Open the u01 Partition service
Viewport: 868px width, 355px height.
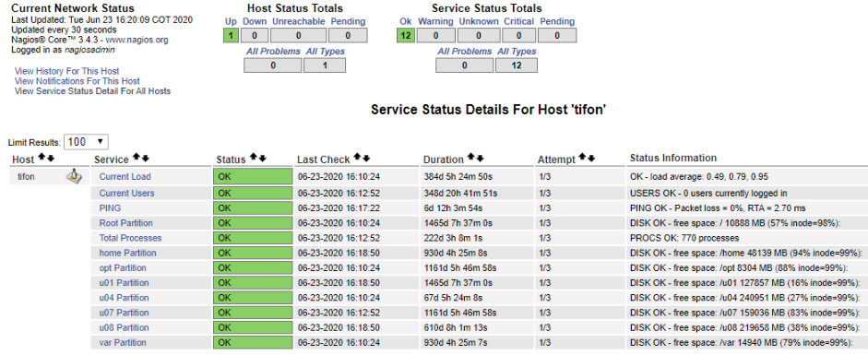click(x=124, y=283)
